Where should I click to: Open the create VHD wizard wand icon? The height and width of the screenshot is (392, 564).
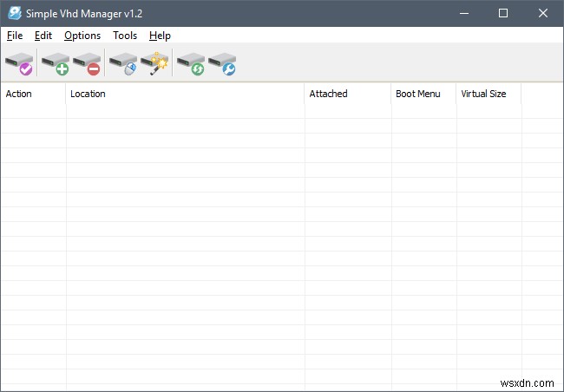coord(154,63)
